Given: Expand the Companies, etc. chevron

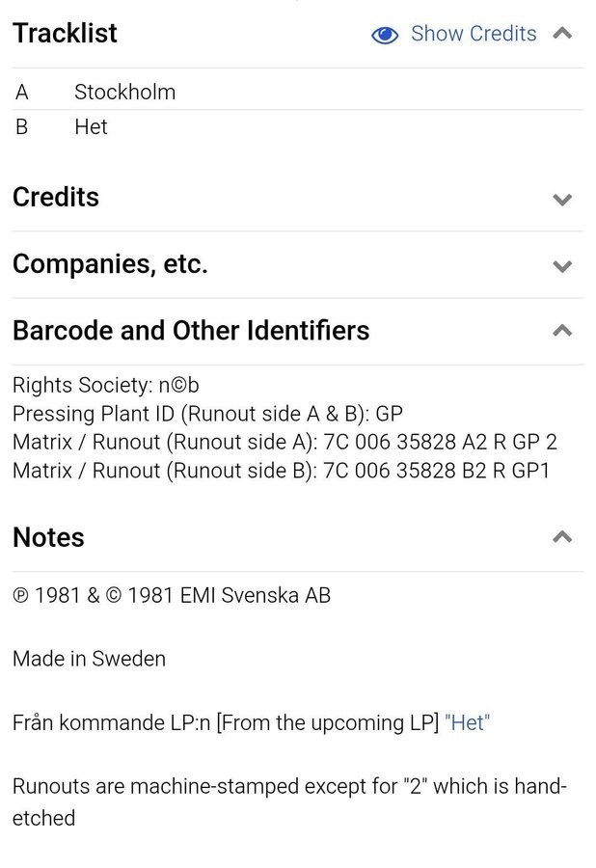Looking at the screenshot, I should [563, 266].
